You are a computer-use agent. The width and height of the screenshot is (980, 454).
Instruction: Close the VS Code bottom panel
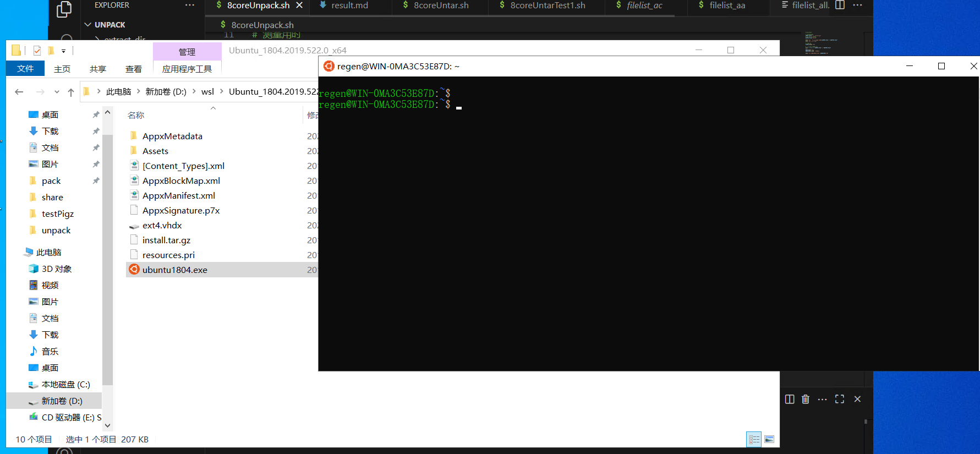pos(857,399)
